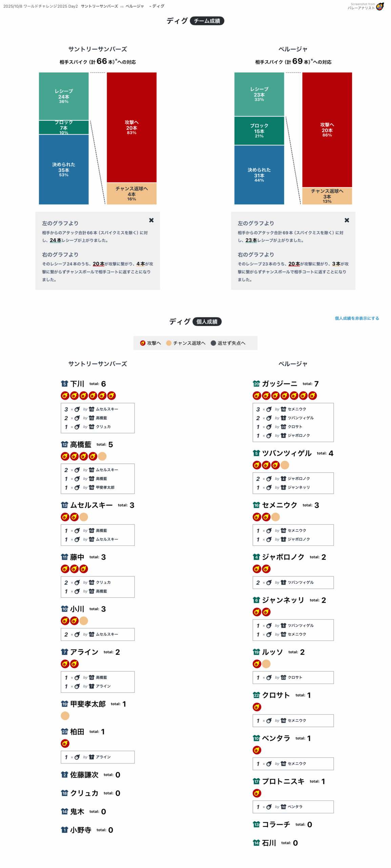Click the number 5 jersey icon beside 下川
Image resolution: width=391 pixels, height=868 pixels.
point(64,383)
